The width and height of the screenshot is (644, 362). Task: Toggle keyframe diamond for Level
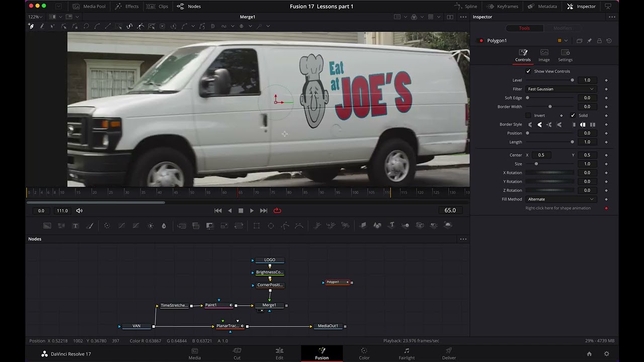606,80
